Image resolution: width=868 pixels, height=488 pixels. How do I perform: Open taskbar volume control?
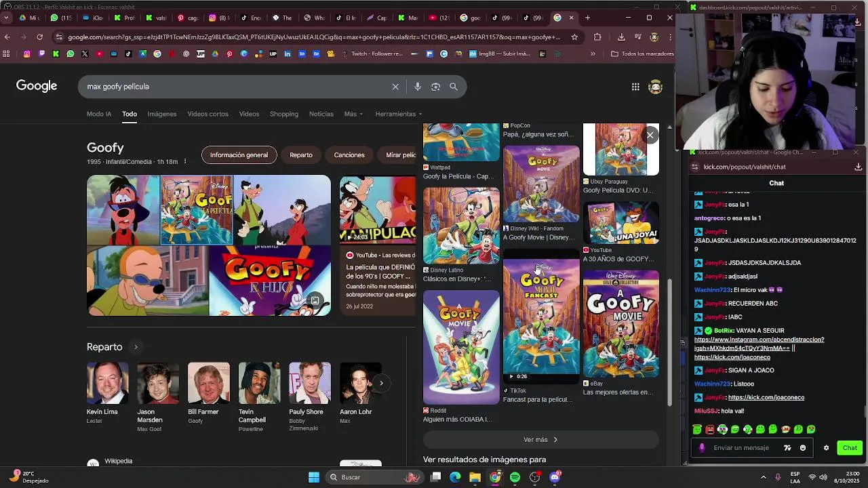click(823, 477)
